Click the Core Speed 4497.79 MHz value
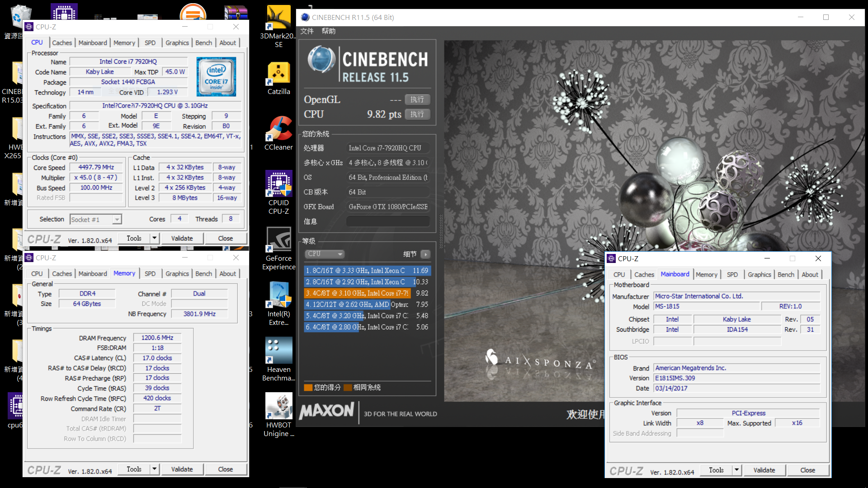868x488 pixels. [x=96, y=167]
